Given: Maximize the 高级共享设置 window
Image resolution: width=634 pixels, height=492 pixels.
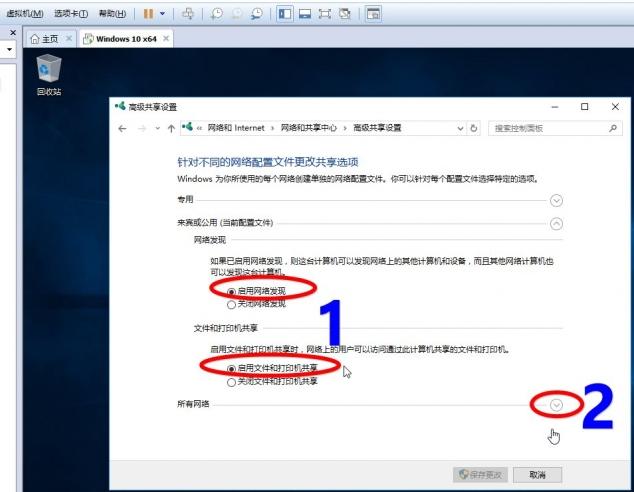Looking at the screenshot, I should (x=585, y=107).
